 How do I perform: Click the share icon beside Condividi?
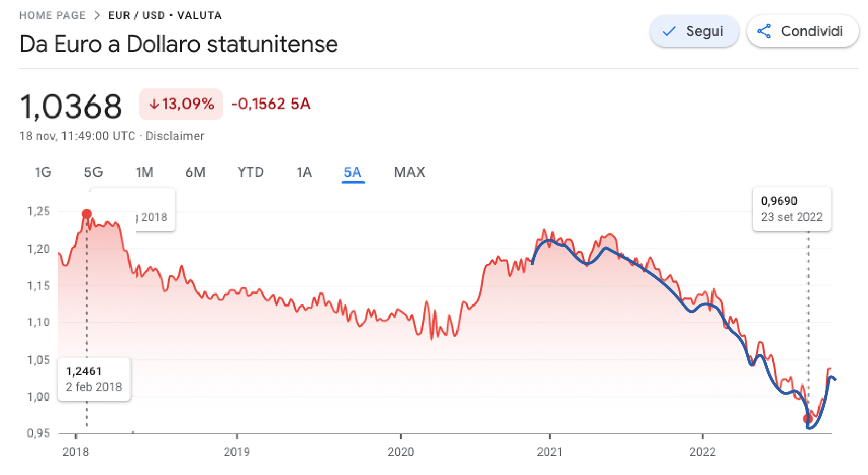pyautogui.click(x=764, y=31)
